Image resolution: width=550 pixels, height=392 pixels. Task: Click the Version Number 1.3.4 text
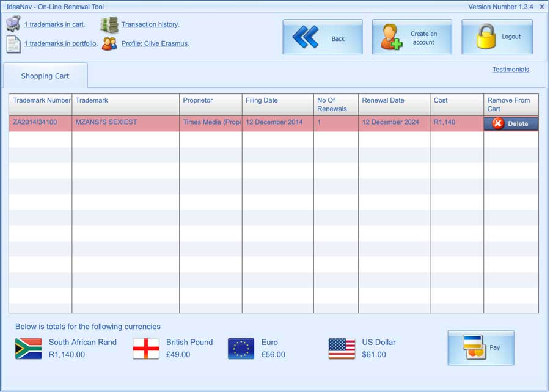501,7
